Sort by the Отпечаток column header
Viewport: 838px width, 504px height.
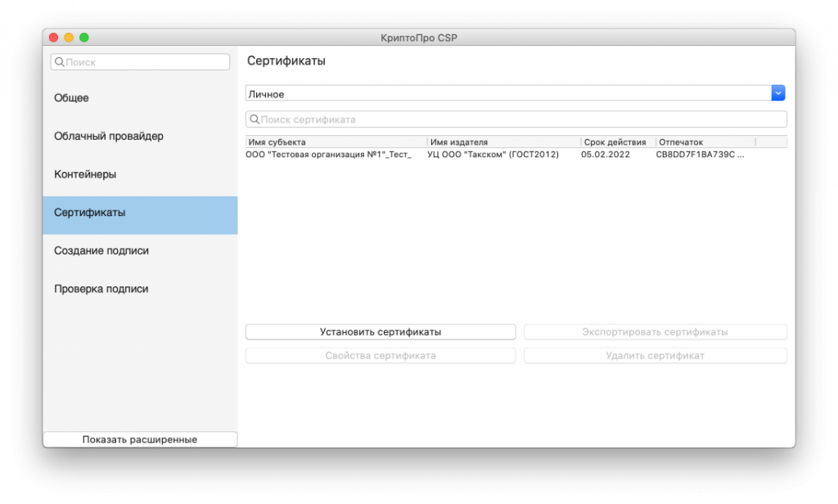coord(705,142)
